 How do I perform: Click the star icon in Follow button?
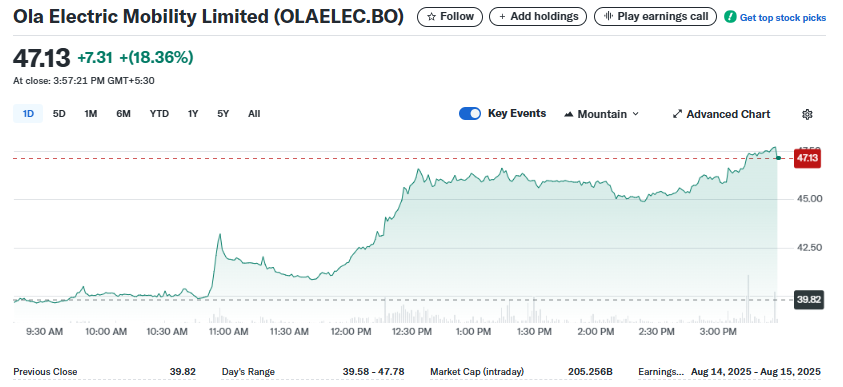431,17
